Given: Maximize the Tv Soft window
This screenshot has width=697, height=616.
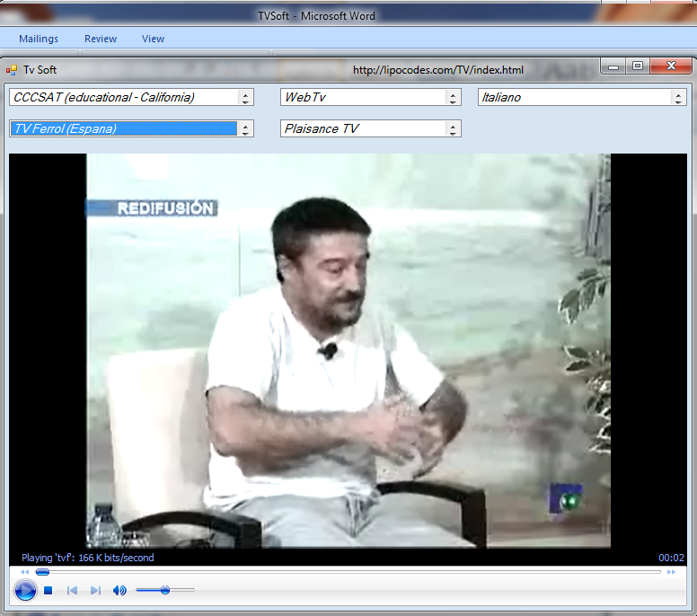Looking at the screenshot, I should [x=638, y=66].
